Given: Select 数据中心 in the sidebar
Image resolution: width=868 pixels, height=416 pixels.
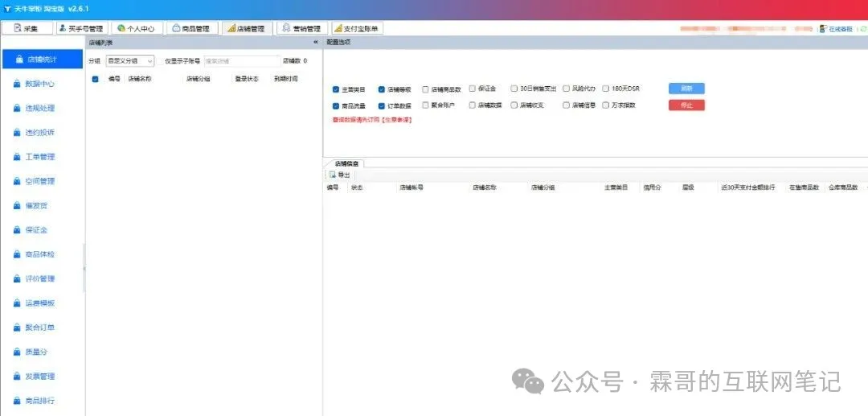Looking at the screenshot, I should click(x=40, y=84).
